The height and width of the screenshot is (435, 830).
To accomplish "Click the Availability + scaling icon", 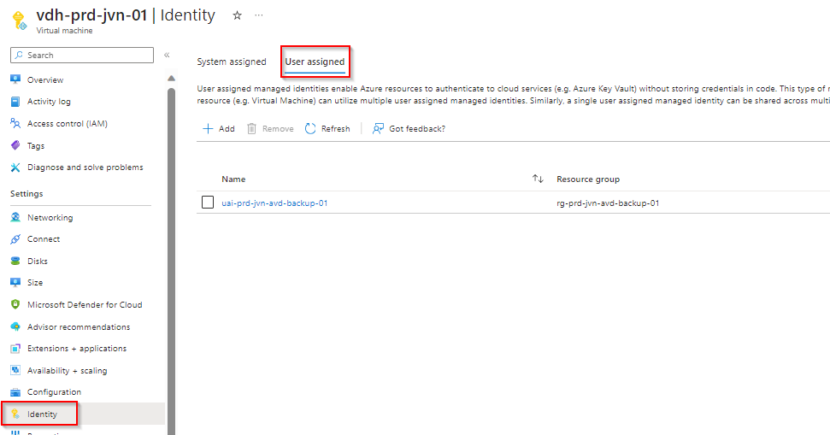I will pos(15,370).
